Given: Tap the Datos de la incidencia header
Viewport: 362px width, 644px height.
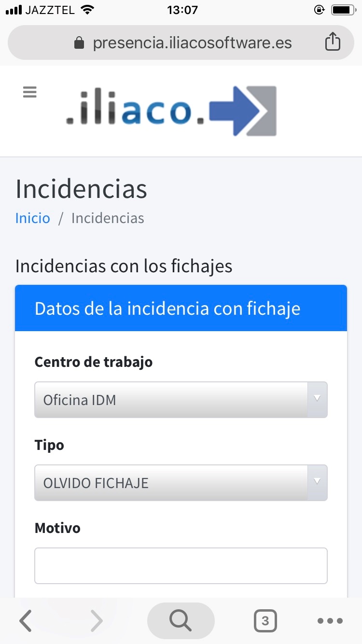Looking at the screenshot, I should coord(181,308).
